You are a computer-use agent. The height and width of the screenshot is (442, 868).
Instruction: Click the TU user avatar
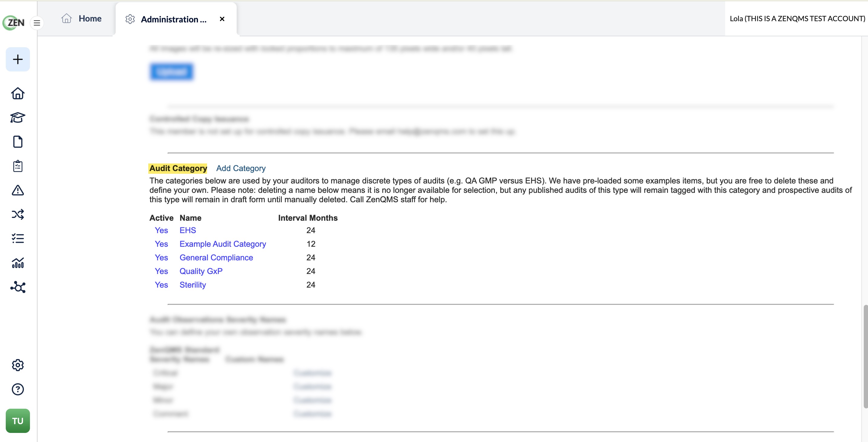pos(18,421)
